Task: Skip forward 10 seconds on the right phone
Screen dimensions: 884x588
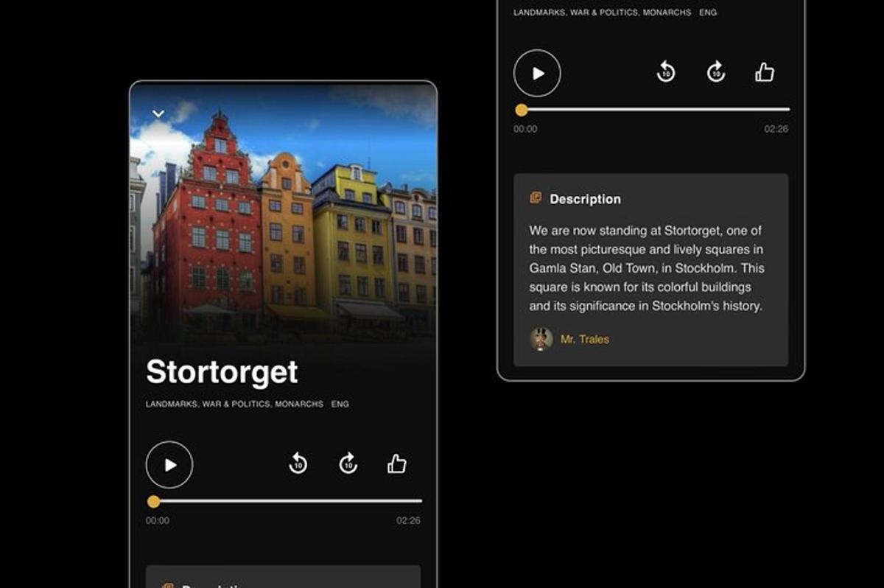Action: tap(716, 72)
